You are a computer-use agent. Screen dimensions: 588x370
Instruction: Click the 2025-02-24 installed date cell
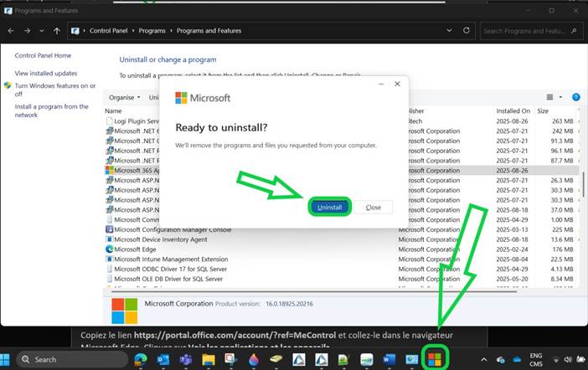coord(512,249)
